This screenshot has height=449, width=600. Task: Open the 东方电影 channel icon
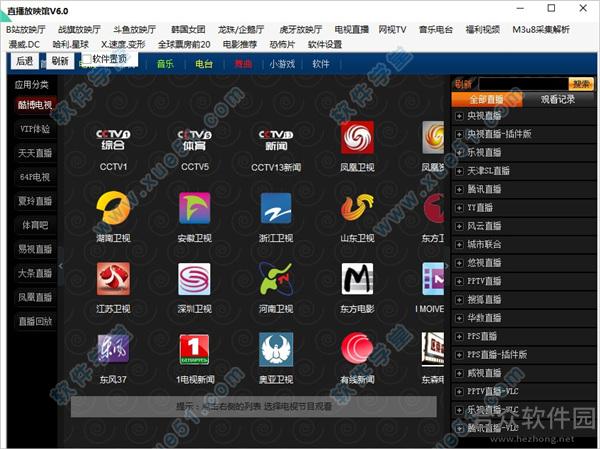(x=357, y=279)
